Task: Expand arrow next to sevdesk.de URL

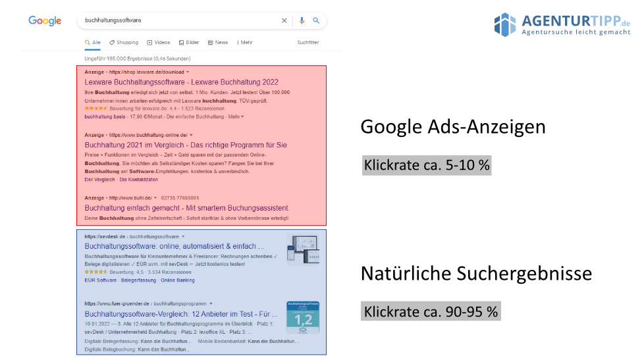Action: click(x=183, y=237)
